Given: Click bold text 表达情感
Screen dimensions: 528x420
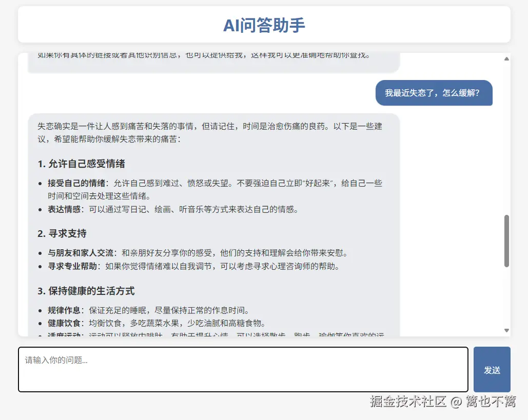Looking at the screenshot, I should click(x=64, y=209).
